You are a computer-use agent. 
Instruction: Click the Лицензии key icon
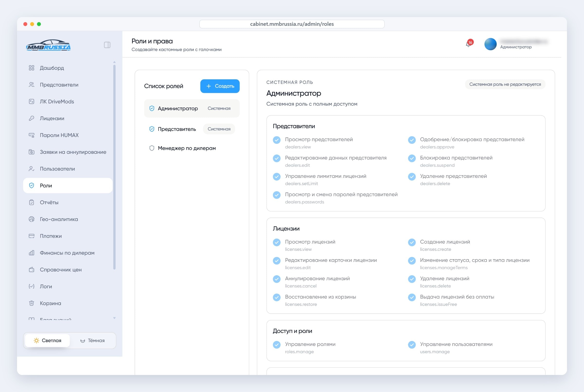(x=31, y=118)
